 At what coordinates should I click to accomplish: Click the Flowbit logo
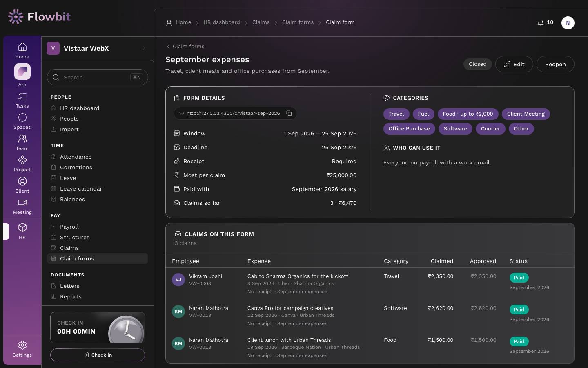(x=39, y=17)
